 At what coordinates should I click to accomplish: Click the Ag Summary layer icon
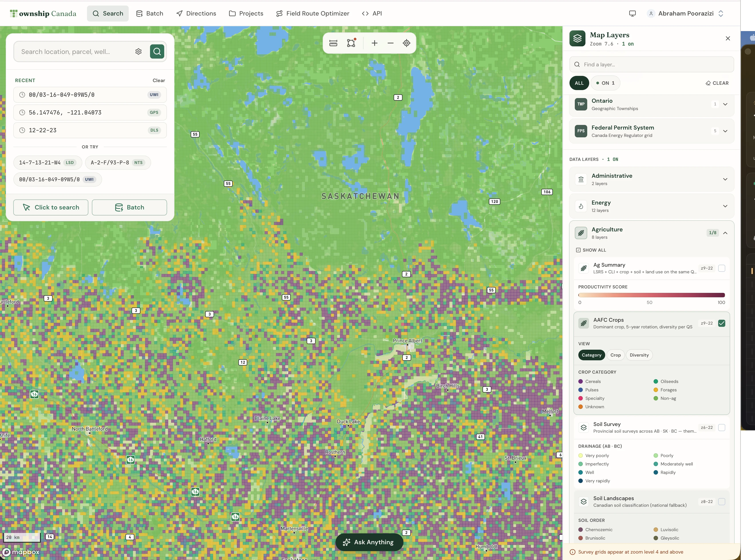coord(583,268)
